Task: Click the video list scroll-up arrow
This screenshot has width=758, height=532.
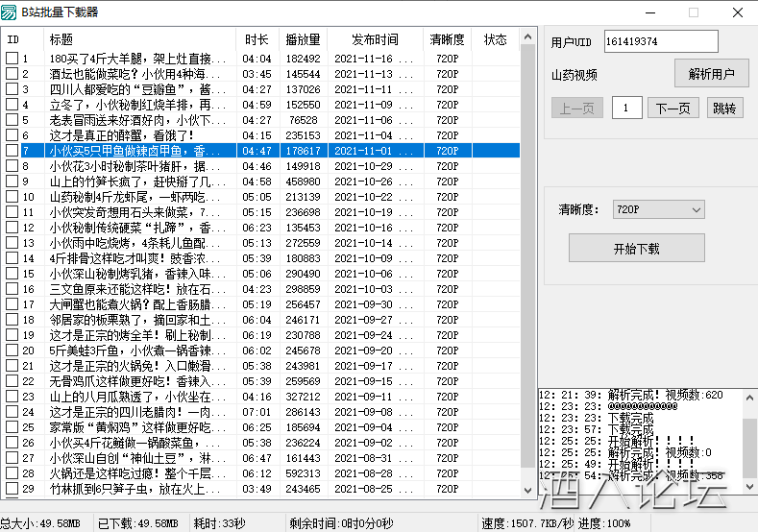Action: (x=527, y=36)
